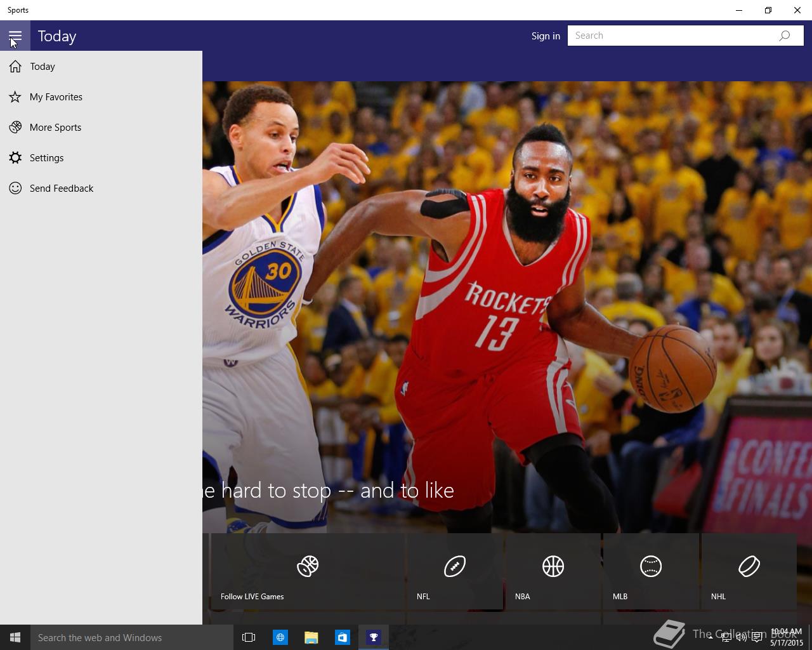Restore down the Sports window
The width and height of the screenshot is (812, 650).
click(x=768, y=10)
